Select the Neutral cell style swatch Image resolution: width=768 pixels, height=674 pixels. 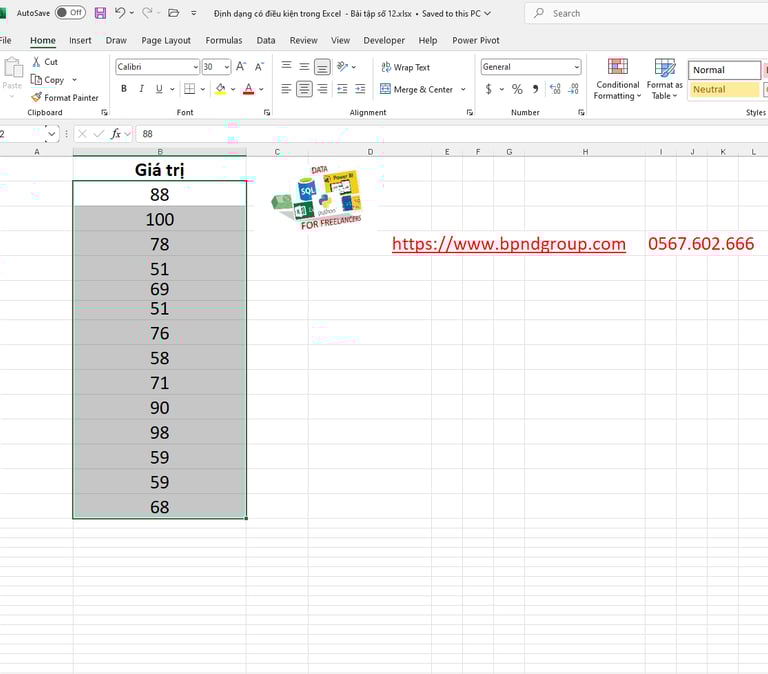[724, 89]
